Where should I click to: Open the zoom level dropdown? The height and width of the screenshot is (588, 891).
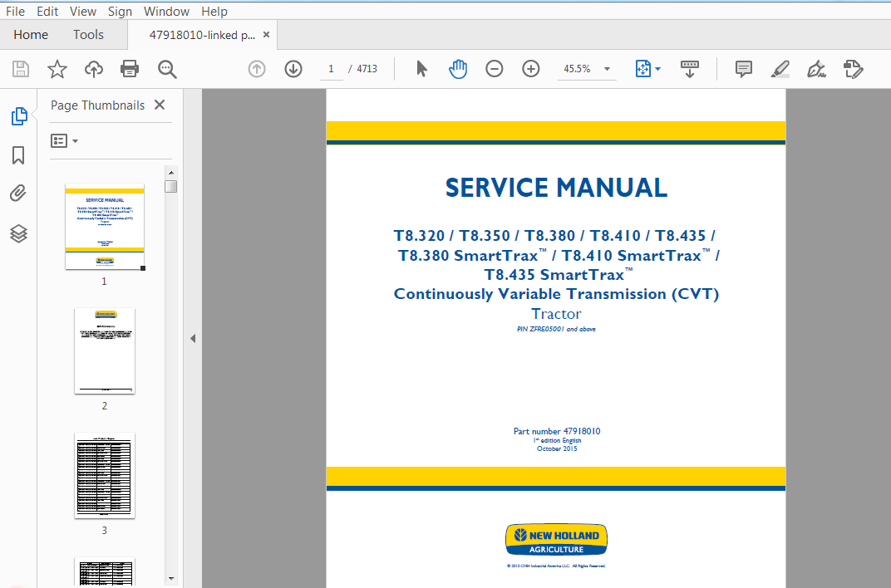pyautogui.click(x=607, y=69)
